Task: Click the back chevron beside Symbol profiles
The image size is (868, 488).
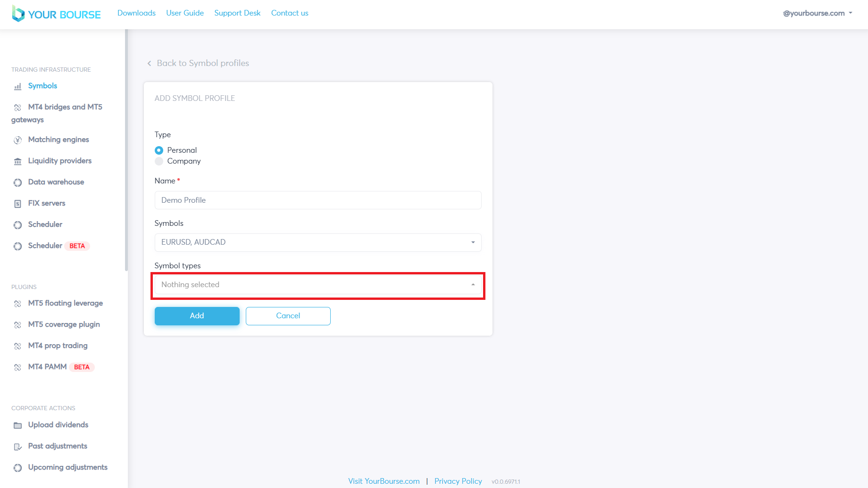Action: (x=149, y=63)
